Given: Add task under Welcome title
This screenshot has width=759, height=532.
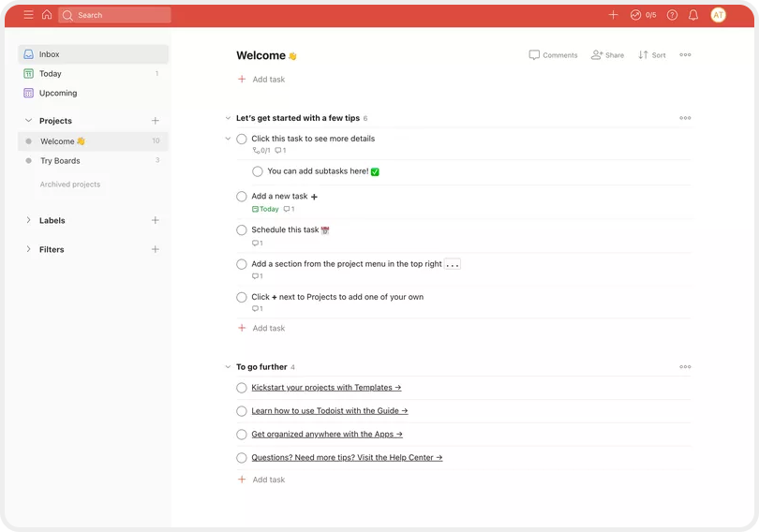Looking at the screenshot, I should click(x=261, y=80).
